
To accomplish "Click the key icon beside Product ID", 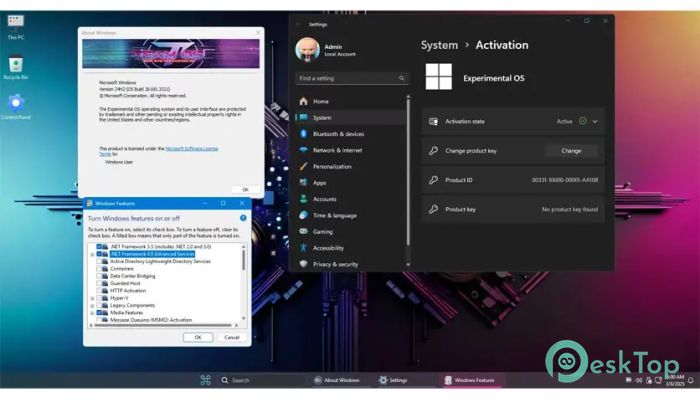I will (x=433, y=180).
